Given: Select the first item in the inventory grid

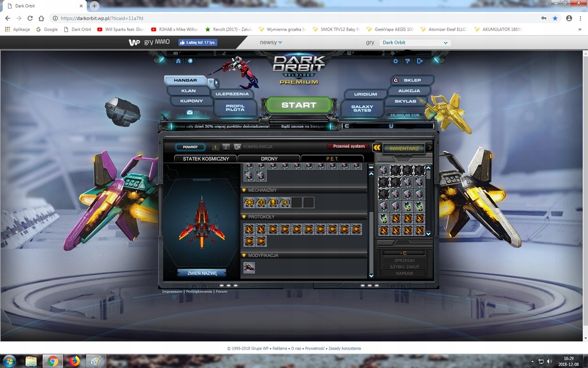Looking at the screenshot, I should 383,170.
